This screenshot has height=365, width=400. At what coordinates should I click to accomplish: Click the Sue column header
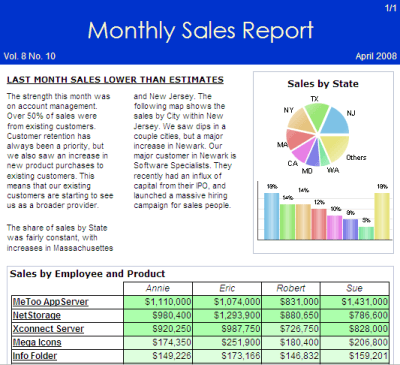pos(355,288)
